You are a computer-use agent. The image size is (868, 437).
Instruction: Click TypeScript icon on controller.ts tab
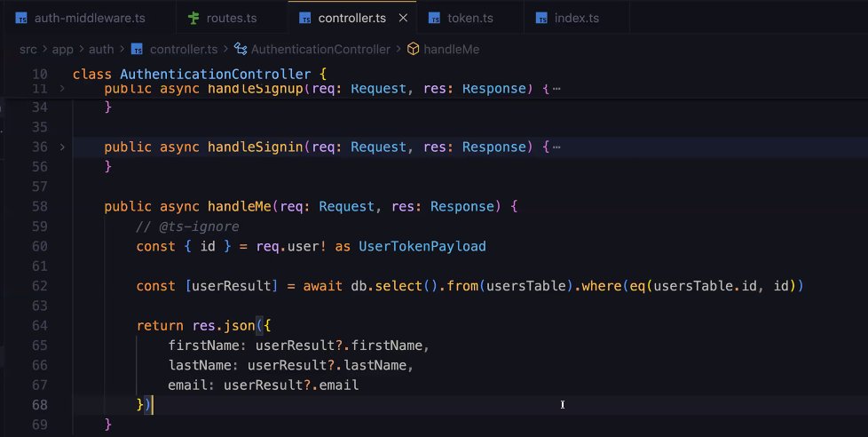click(305, 19)
